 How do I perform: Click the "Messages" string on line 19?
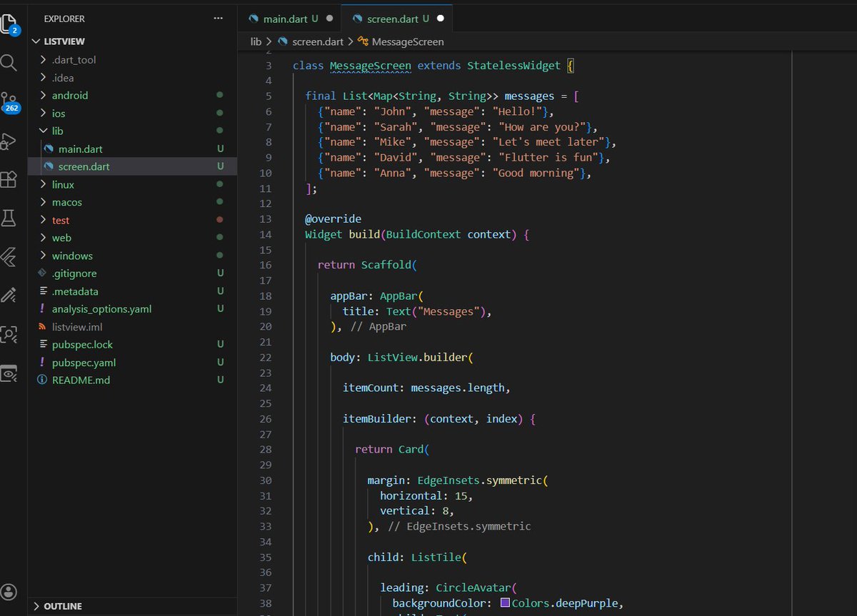(x=448, y=311)
